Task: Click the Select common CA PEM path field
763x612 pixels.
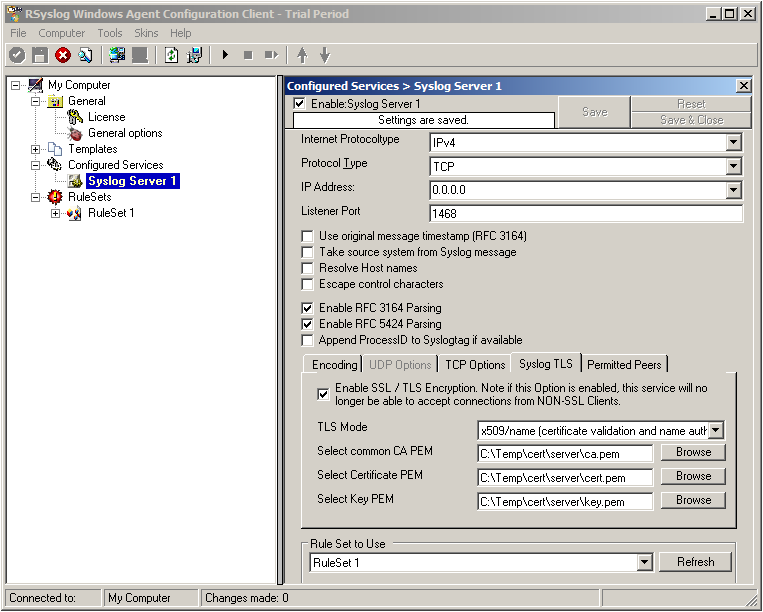Action: point(565,454)
